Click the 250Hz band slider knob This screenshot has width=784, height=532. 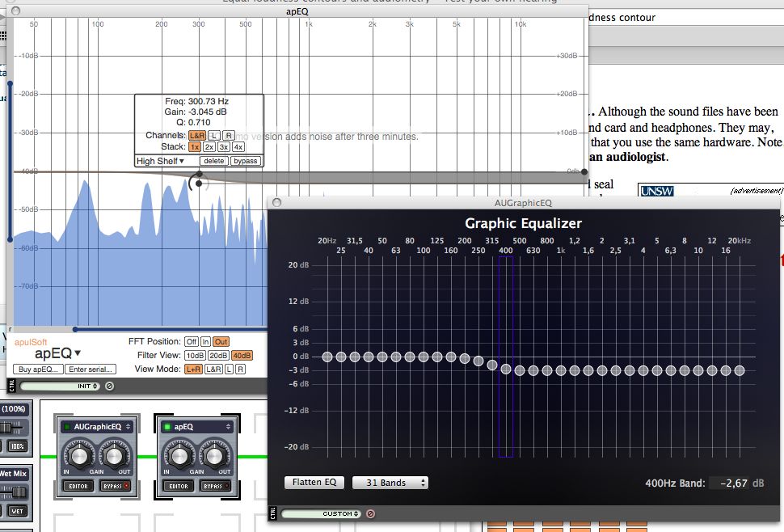tap(478, 361)
